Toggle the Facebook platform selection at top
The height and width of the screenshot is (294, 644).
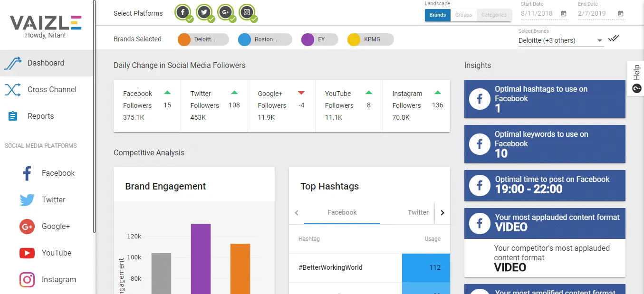183,13
